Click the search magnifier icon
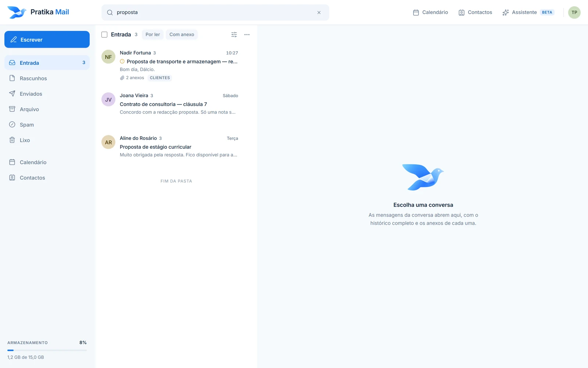This screenshot has width=588, height=368. click(x=110, y=13)
